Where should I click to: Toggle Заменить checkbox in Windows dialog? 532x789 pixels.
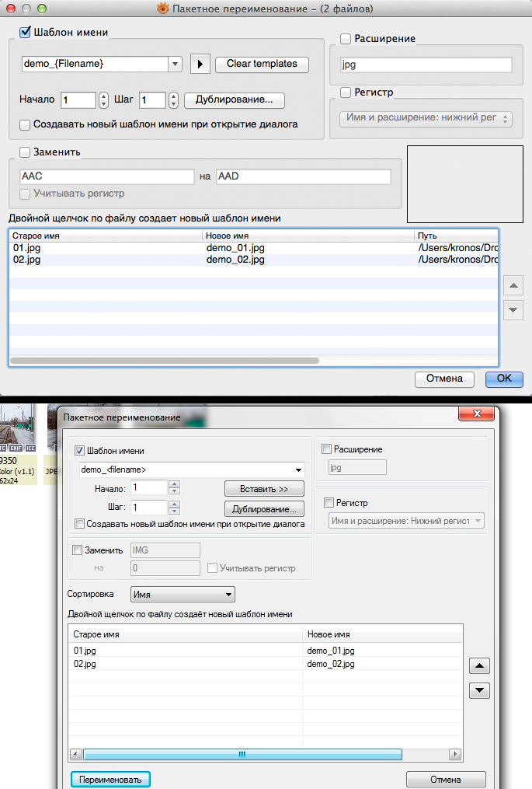point(77,550)
